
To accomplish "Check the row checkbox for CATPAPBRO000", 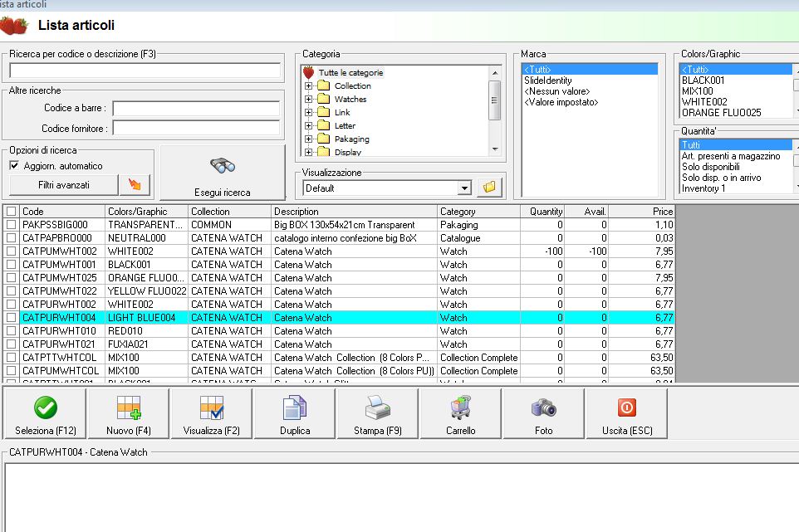I will (x=11, y=237).
